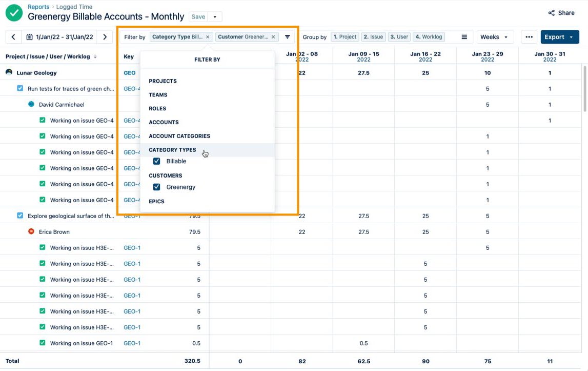The image size is (588, 371).
Task: Toggle the checkbox beside Run tests issue
Action: 19,88
